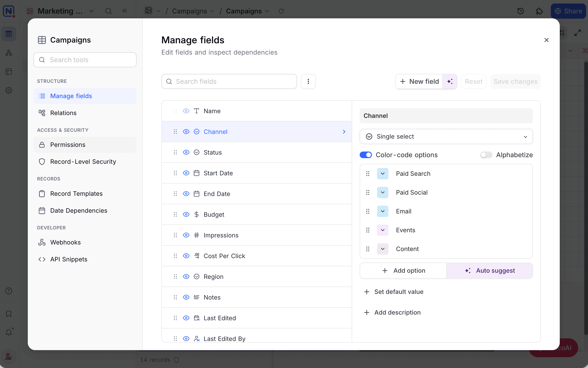Grab the drag handle of Paid Search option
Screen dimensions: 588x368
point(368,174)
